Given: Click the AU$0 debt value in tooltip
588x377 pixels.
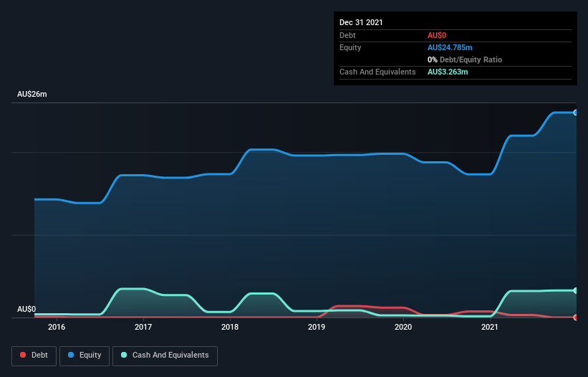Looking at the screenshot, I should [437, 35].
